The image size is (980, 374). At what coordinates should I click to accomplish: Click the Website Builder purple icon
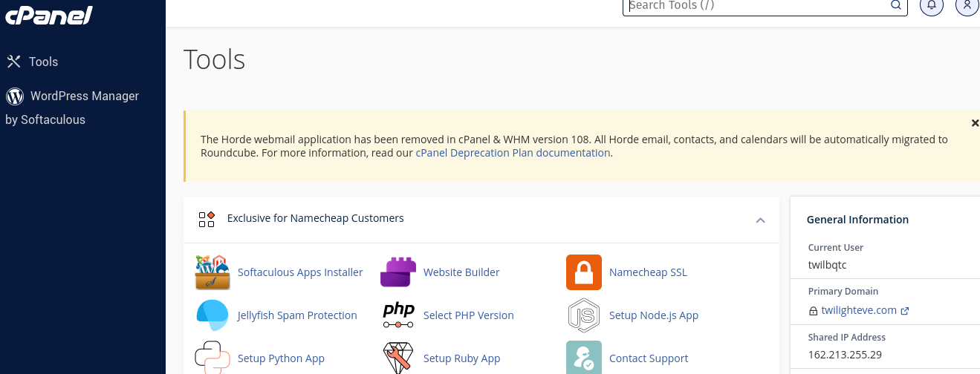click(x=398, y=272)
